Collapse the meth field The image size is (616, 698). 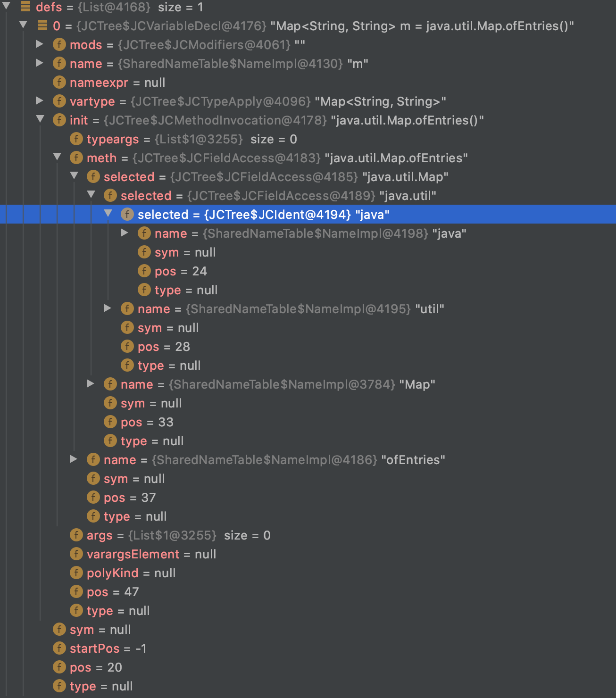57,157
